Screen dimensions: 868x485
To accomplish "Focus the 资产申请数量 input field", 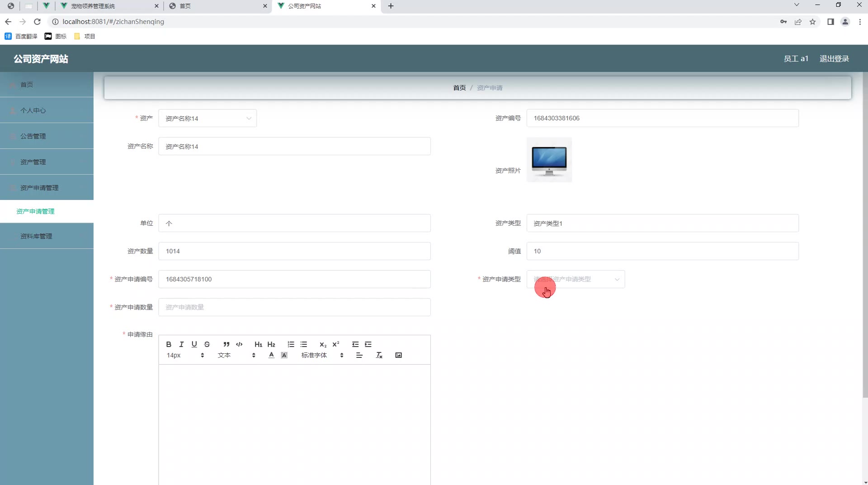I will [294, 307].
